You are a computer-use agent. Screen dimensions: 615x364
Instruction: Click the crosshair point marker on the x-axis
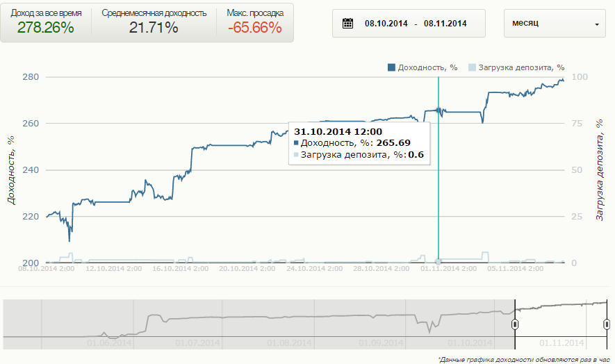(x=438, y=262)
